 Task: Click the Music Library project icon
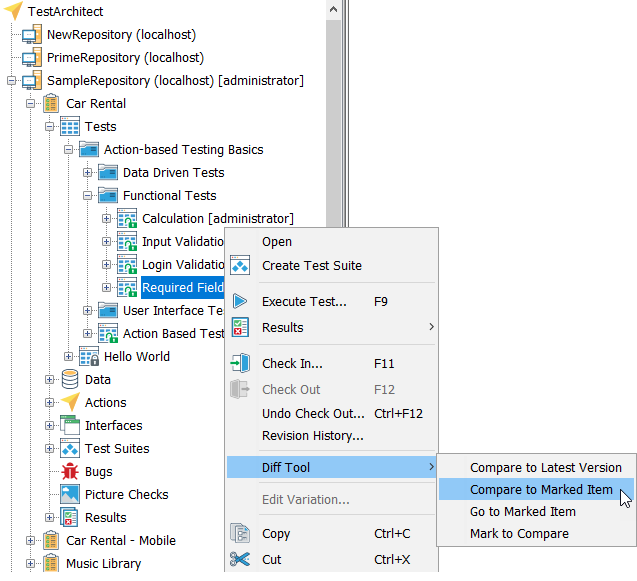tap(51, 564)
